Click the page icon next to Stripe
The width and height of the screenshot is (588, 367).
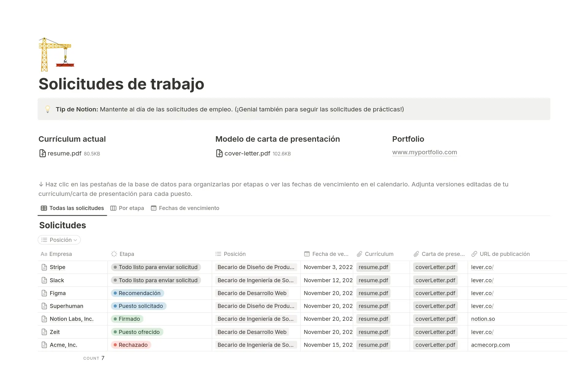click(44, 267)
